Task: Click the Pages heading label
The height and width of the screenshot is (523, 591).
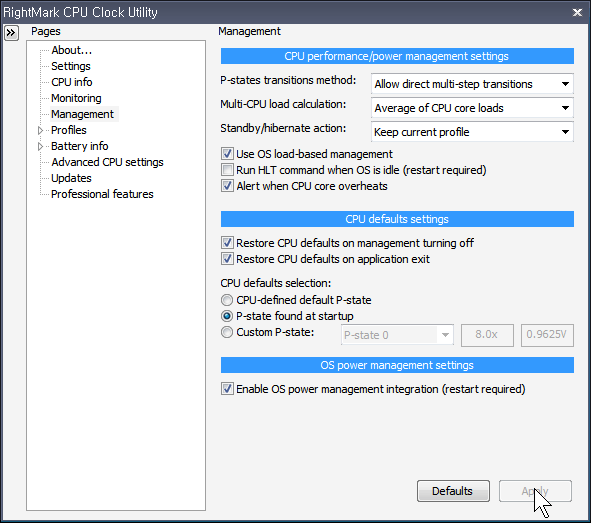Action: [46, 31]
